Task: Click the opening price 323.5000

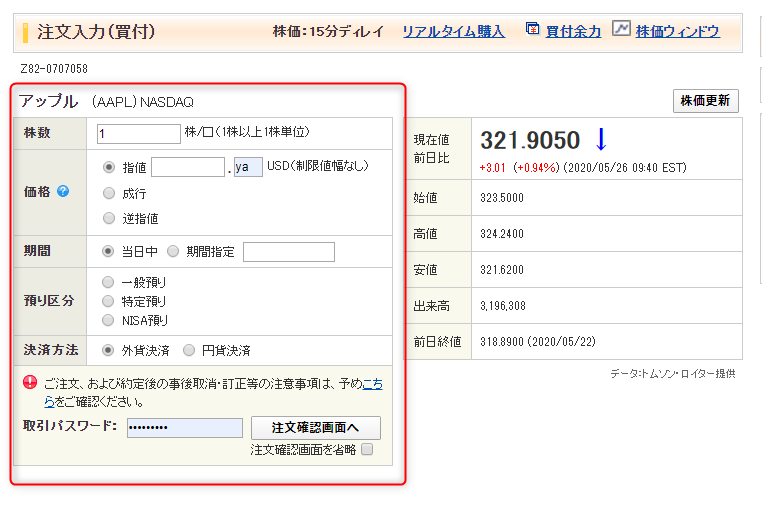Action: [x=502, y=198]
